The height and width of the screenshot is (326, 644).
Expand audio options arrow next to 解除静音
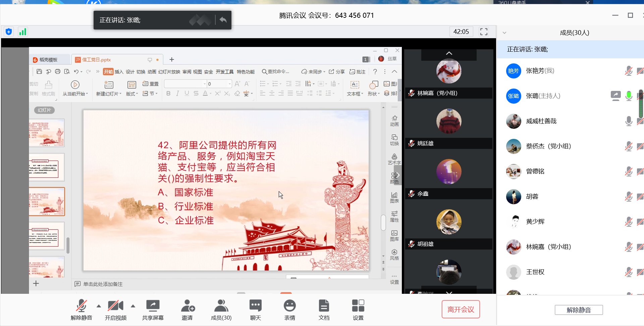[99, 306]
